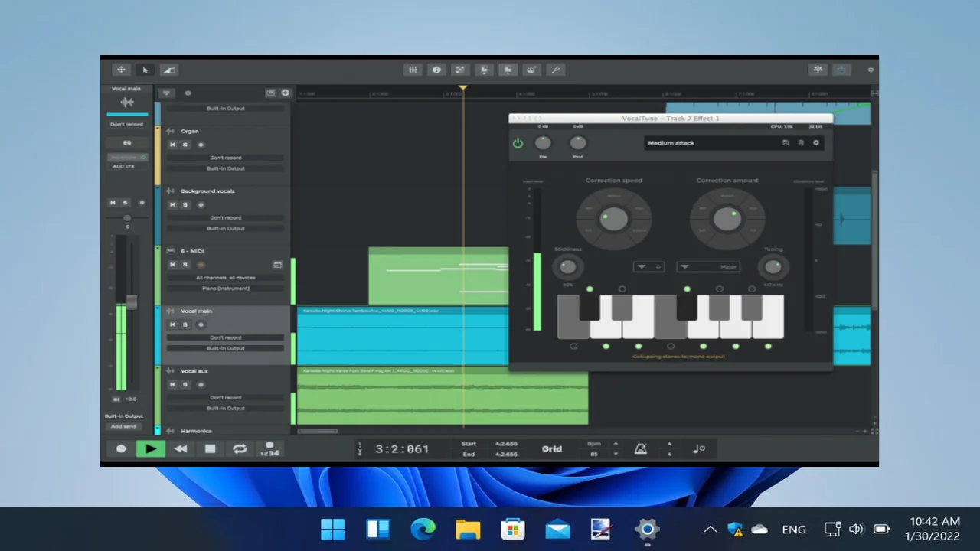This screenshot has width=980, height=551.
Task: Toggle VocalTune power button
Action: point(518,143)
